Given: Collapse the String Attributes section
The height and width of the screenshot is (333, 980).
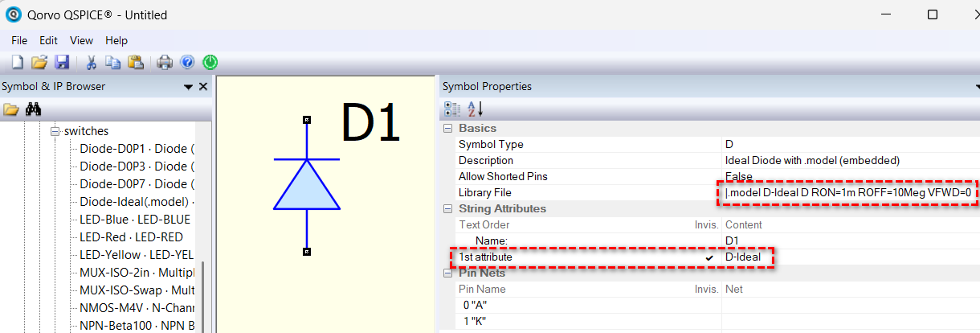Looking at the screenshot, I should (447, 209).
